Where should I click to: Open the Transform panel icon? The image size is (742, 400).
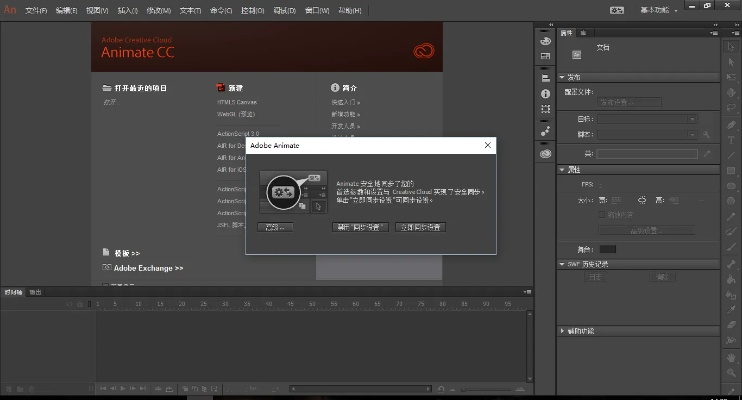click(545, 109)
